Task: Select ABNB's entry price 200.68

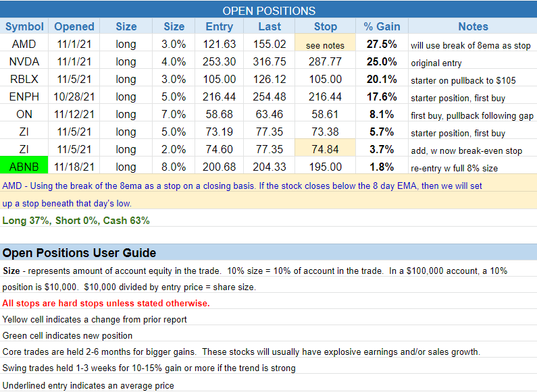Action: click(x=219, y=167)
